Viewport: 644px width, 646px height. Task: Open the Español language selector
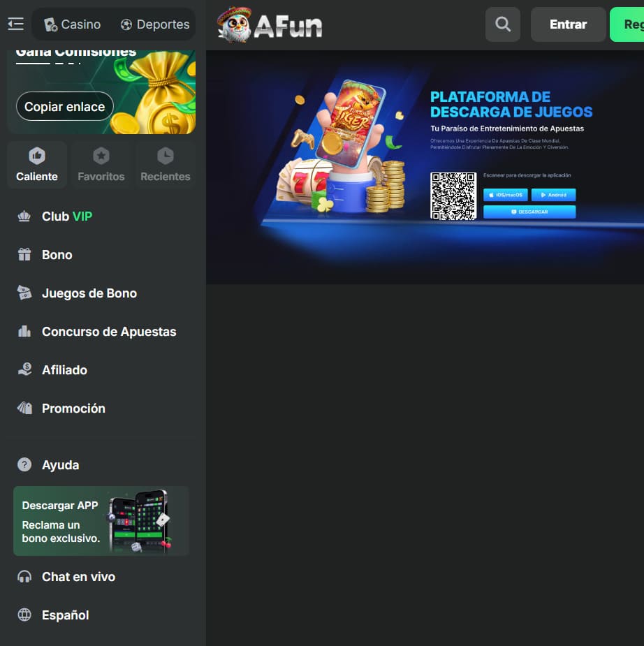(65, 615)
